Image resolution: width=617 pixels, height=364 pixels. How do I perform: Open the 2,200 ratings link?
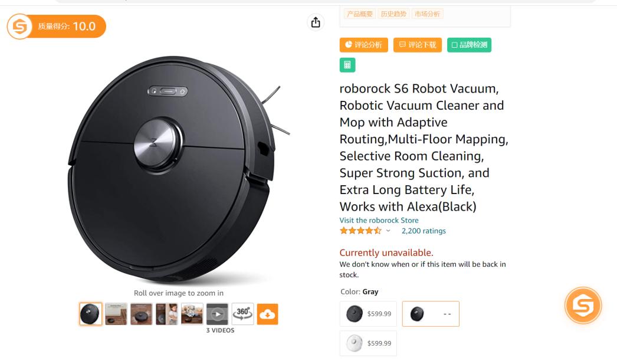pos(424,231)
